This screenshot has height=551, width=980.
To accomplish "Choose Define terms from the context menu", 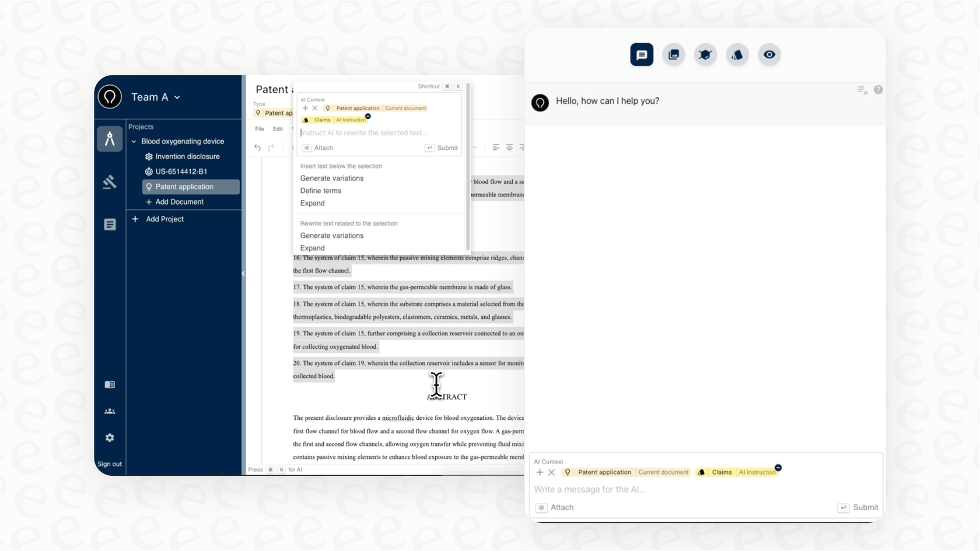I will (321, 191).
